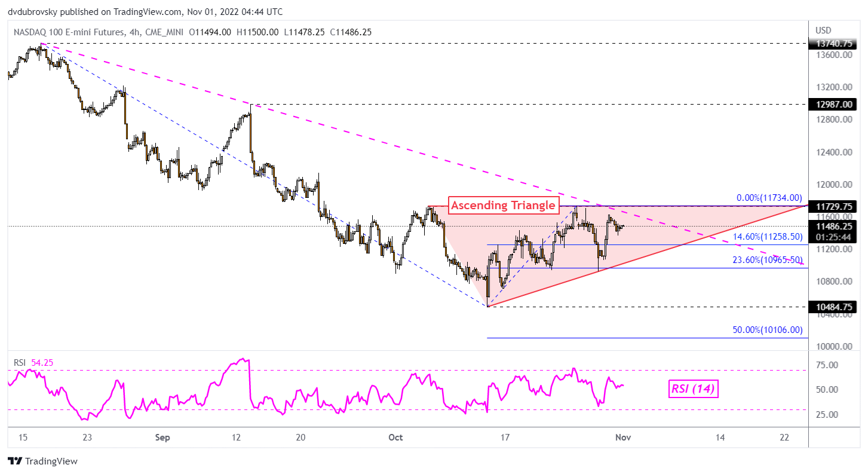Click the 'Sep' date on time axis

pyautogui.click(x=162, y=438)
